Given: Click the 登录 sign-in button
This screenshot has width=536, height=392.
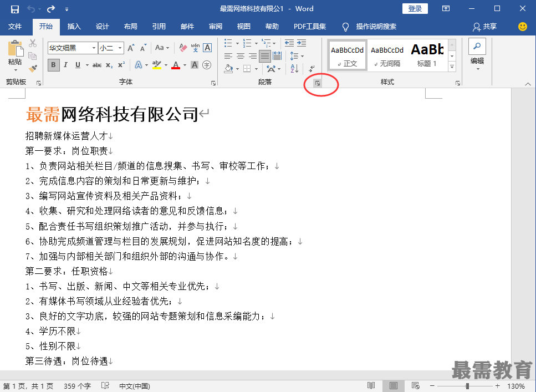Looking at the screenshot, I should (415, 8).
